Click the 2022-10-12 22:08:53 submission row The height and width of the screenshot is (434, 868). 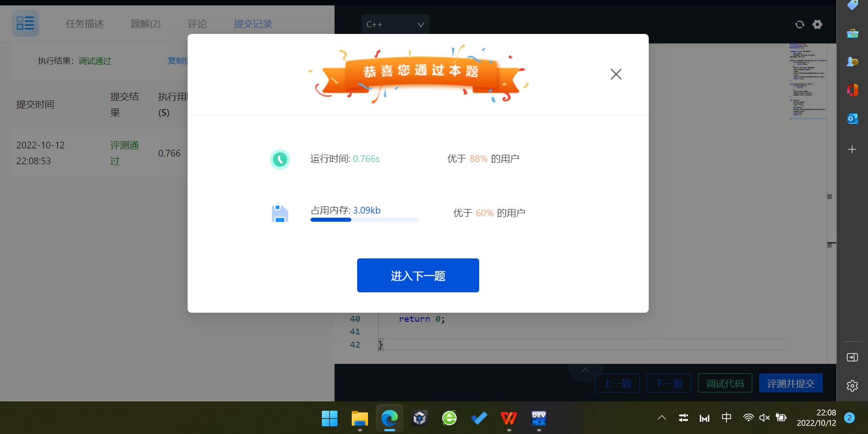99,153
